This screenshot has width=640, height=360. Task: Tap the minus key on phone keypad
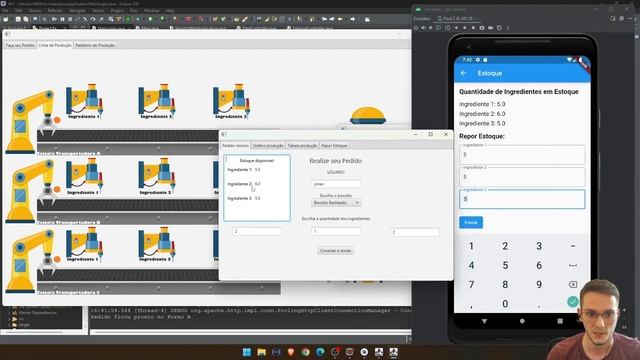(x=573, y=246)
